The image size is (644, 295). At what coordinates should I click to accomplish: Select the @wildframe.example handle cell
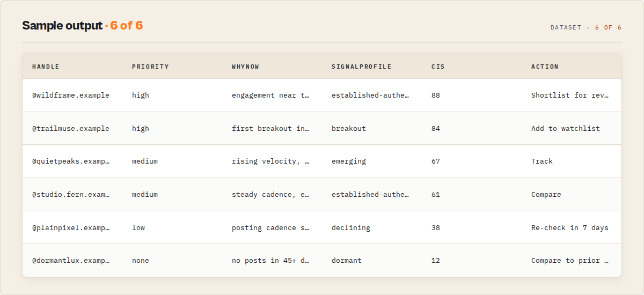71,95
